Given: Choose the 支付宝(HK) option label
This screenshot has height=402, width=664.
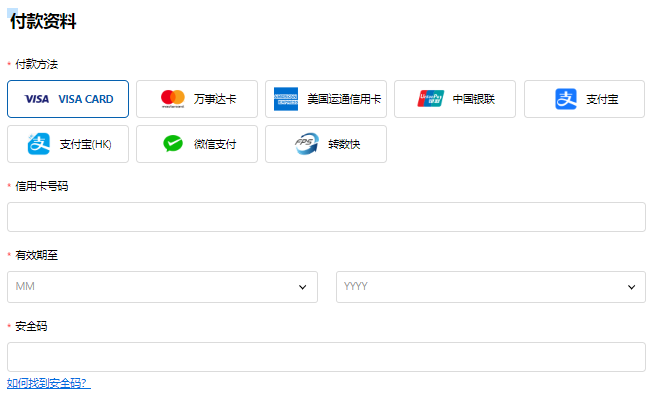Looking at the screenshot, I should coord(86,144).
